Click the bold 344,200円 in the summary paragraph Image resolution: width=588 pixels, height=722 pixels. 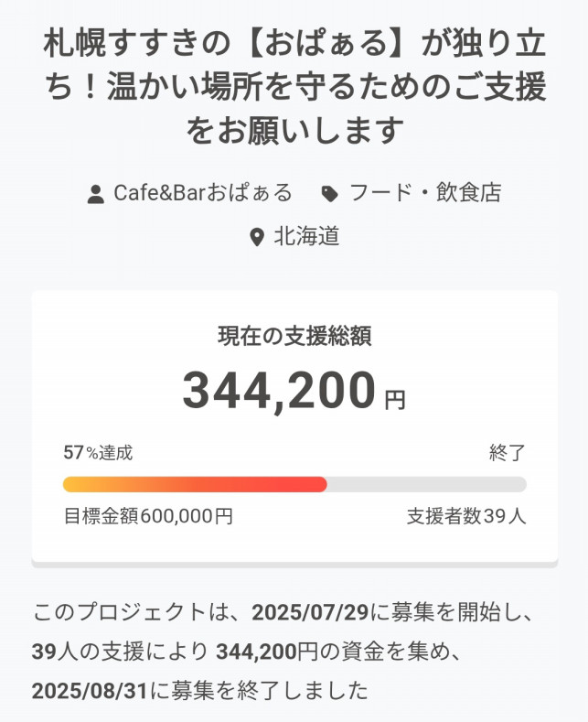[x=266, y=651]
